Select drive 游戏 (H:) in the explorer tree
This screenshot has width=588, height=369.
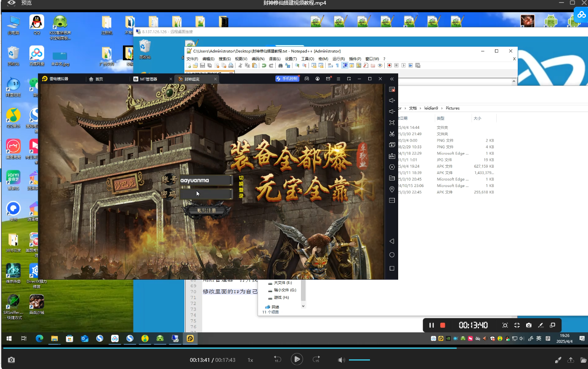tap(281, 297)
